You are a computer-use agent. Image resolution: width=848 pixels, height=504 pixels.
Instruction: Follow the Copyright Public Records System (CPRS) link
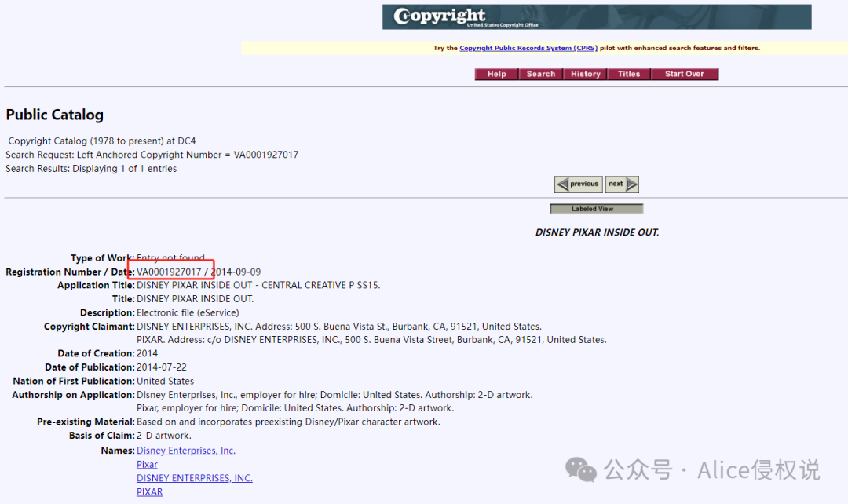click(528, 48)
